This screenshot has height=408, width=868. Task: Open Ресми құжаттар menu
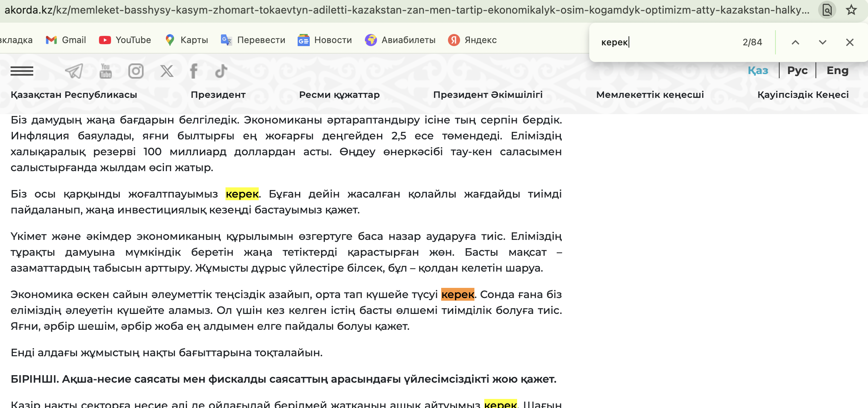(x=340, y=95)
